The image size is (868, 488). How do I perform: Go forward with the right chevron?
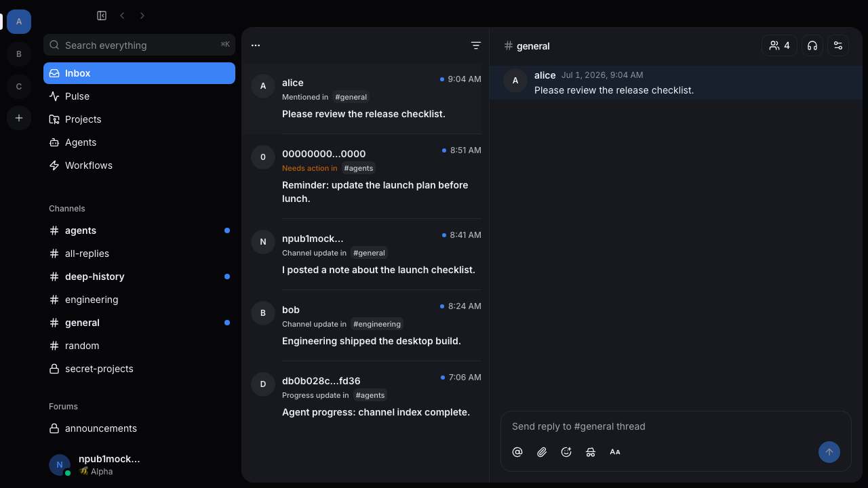(x=142, y=16)
